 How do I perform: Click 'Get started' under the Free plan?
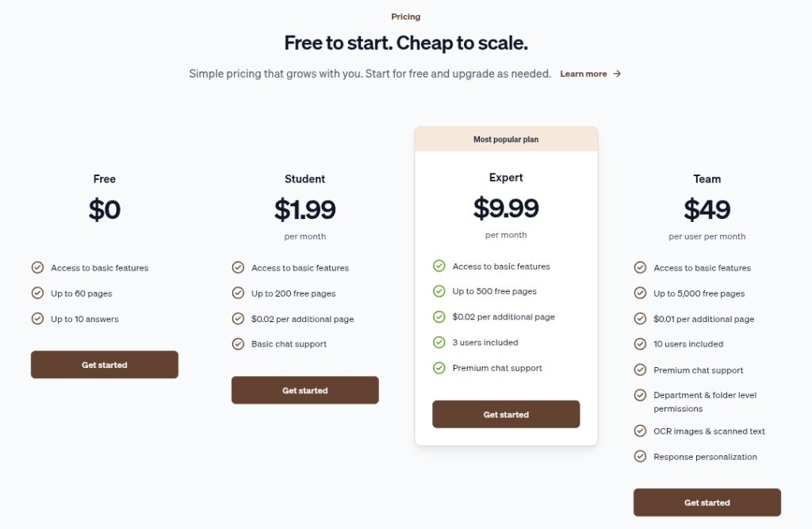point(104,365)
